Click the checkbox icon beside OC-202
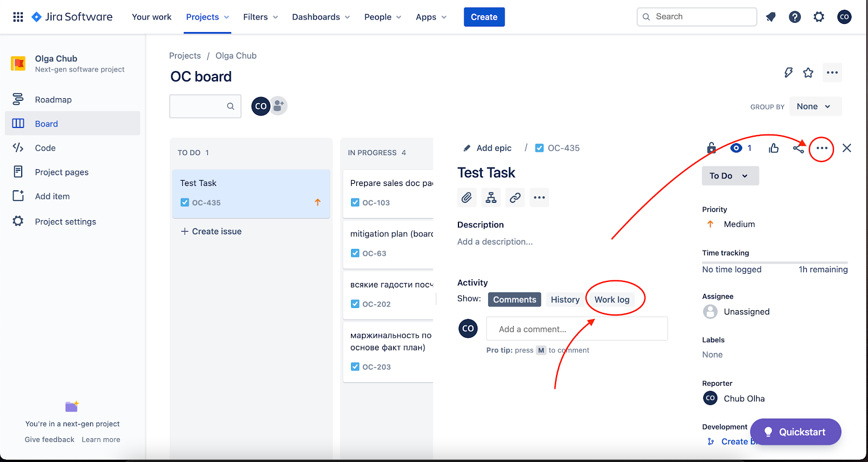 pyautogui.click(x=355, y=304)
